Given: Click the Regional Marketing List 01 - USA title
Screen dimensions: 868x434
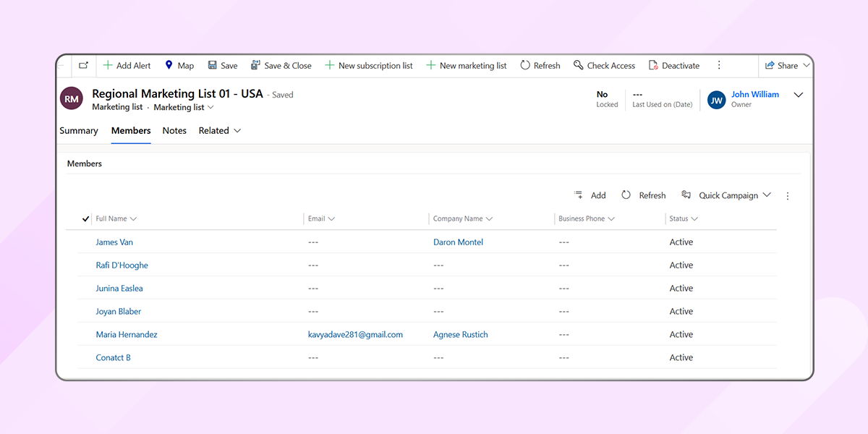Looking at the screenshot, I should (177, 94).
